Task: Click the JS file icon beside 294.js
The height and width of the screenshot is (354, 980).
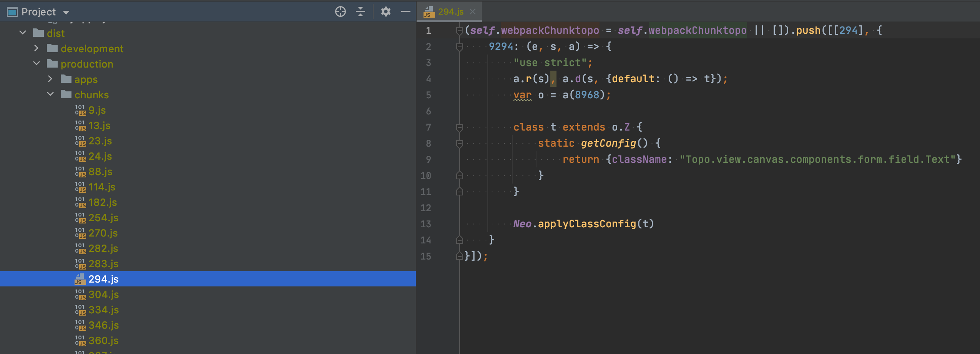Action: (x=80, y=279)
